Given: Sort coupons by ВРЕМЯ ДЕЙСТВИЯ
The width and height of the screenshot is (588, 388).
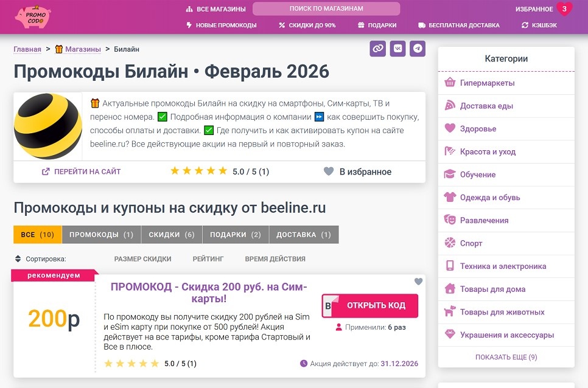Looking at the screenshot, I should (275, 259).
